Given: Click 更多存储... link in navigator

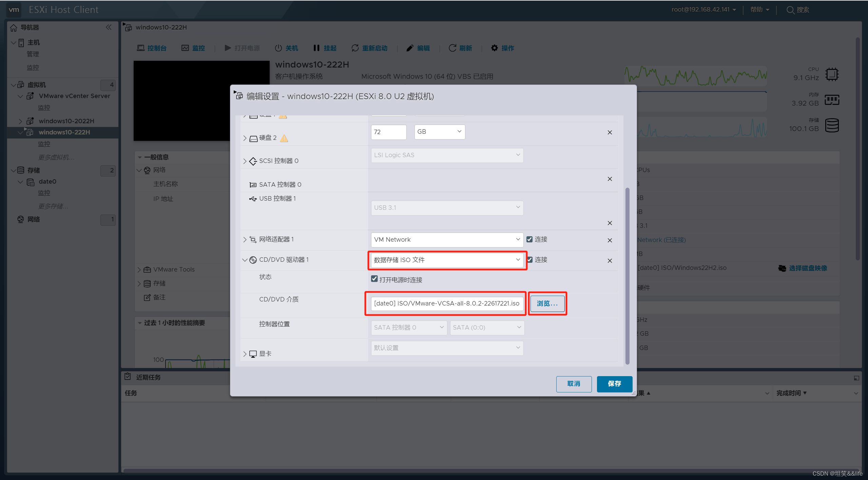Looking at the screenshot, I should pyautogui.click(x=53, y=206).
